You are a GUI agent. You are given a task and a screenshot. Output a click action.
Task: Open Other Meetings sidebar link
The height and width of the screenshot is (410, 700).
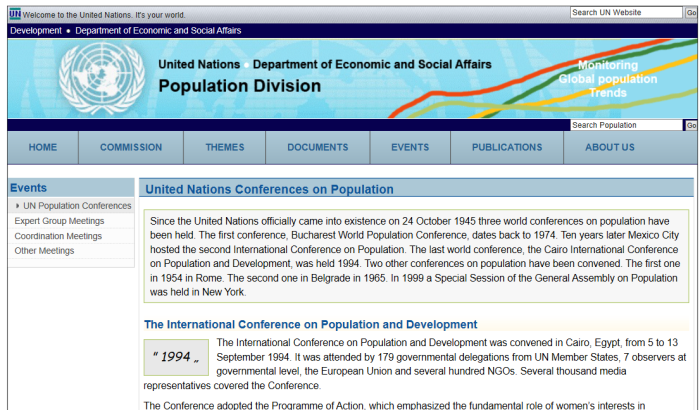[x=44, y=251]
